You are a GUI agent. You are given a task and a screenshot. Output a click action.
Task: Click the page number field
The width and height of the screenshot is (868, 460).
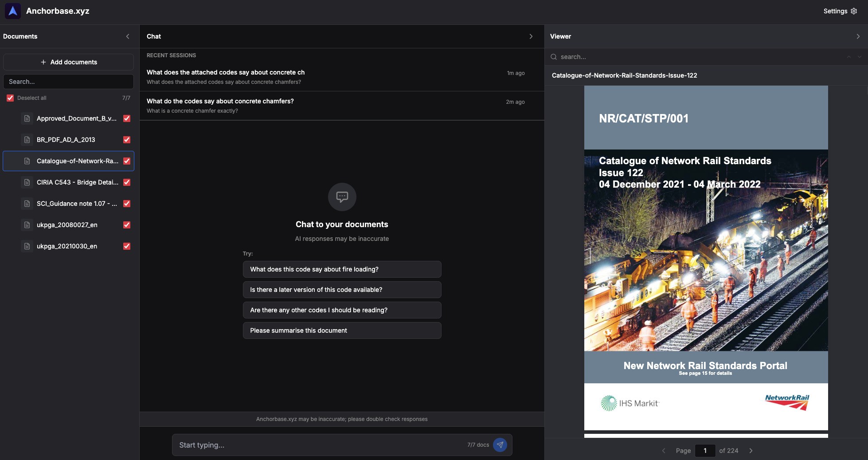[705, 451]
